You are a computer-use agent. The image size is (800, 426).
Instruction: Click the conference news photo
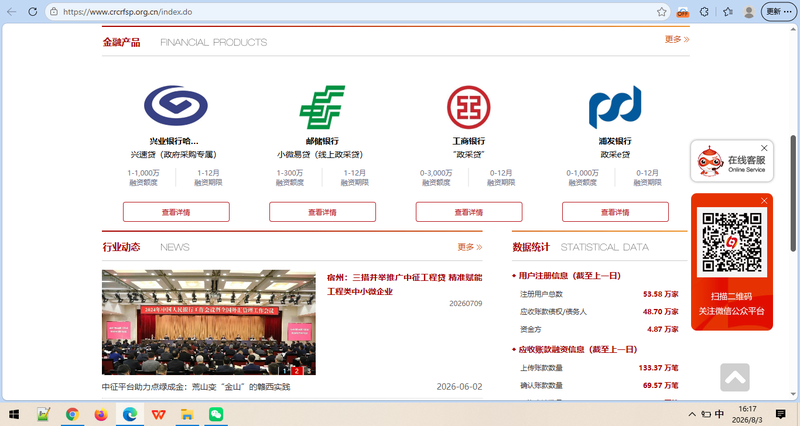[209, 322]
